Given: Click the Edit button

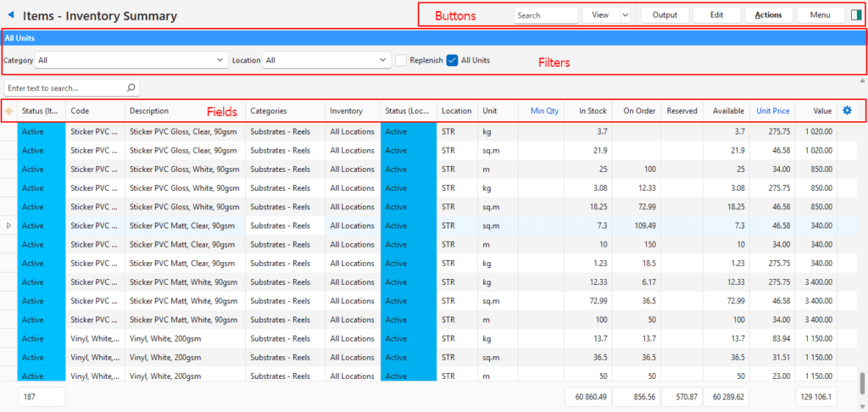Looking at the screenshot, I should pyautogui.click(x=716, y=15).
